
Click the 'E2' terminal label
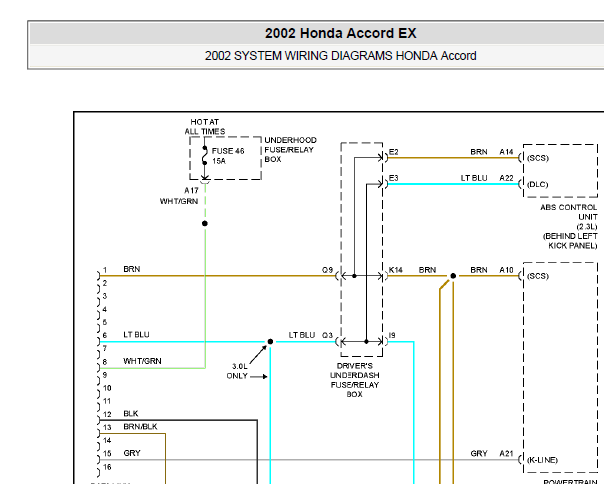click(x=393, y=152)
